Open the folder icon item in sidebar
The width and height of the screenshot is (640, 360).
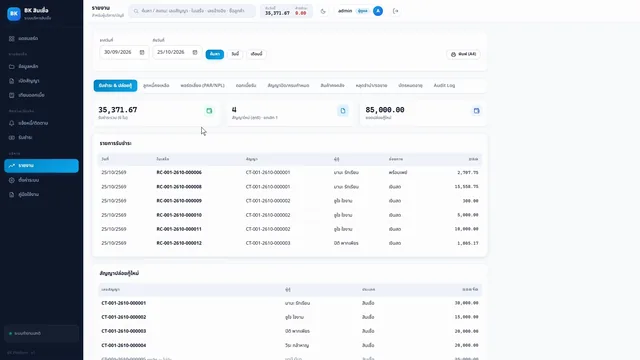click(x=11, y=67)
